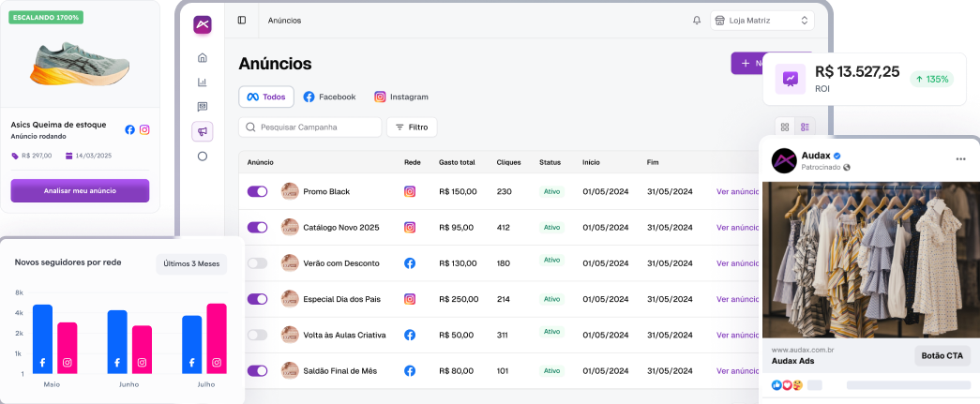980x404 pixels.
Task: Click the Audax logo in the sidebar
Action: pos(203,24)
